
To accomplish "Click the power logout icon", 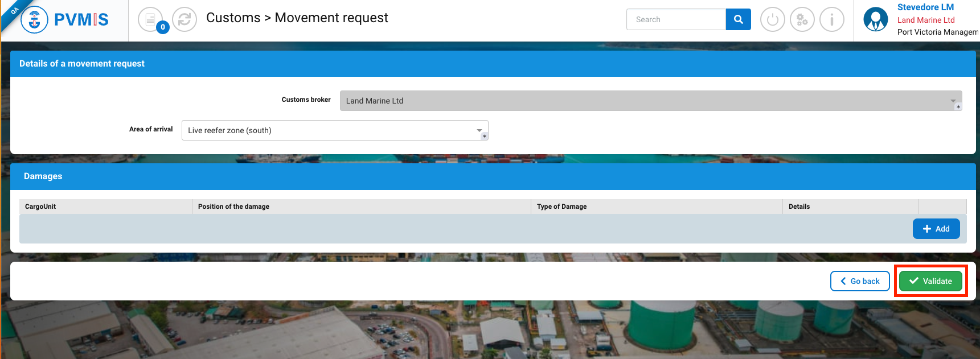I will coord(772,20).
